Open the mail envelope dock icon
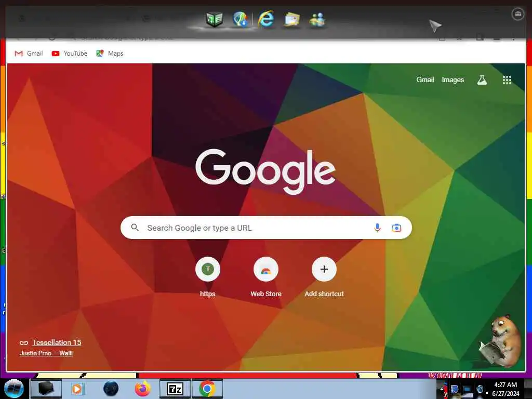Screen dimensions: 532x399 [292, 19]
